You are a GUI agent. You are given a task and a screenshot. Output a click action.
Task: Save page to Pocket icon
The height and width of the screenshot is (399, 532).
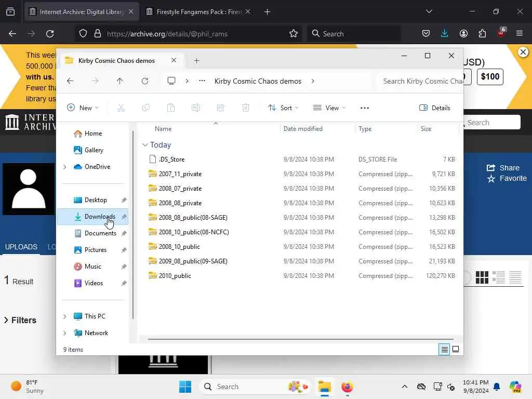pyautogui.click(x=426, y=33)
